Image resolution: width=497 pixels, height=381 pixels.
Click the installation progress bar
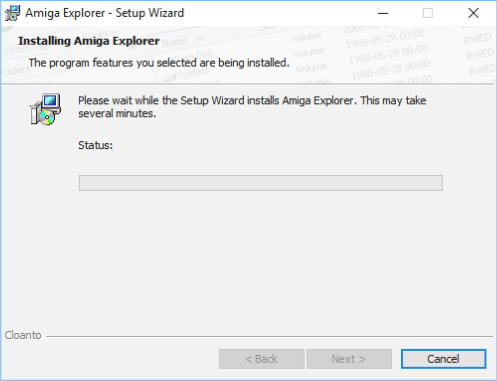[x=261, y=183]
